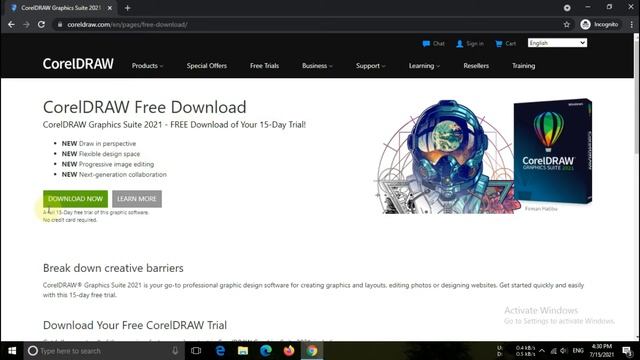Bookmark this page with the star icon

point(567,24)
